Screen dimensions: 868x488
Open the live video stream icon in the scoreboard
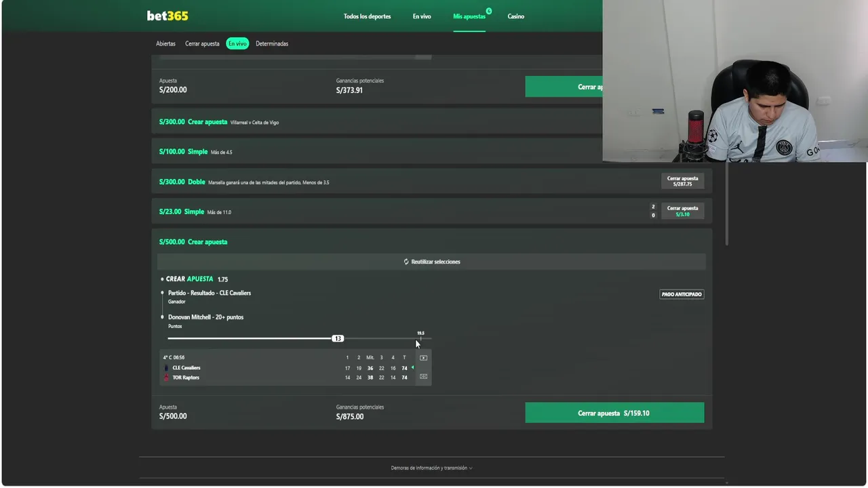[423, 358]
